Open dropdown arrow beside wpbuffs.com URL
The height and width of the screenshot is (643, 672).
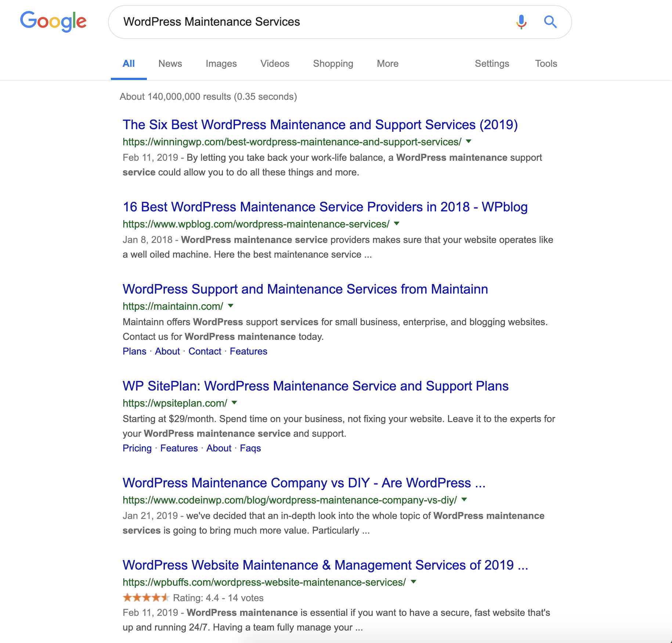point(413,582)
